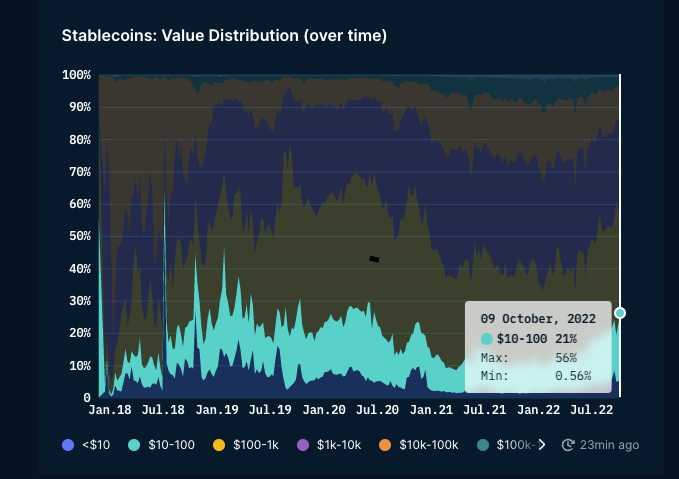The width and height of the screenshot is (679, 479).
Task: Click the small black marker in chart center
Action: pyautogui.click(x=374, y=259)
